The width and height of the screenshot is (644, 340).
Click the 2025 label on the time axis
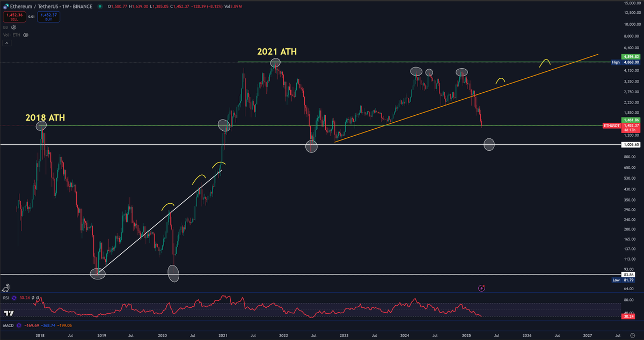pyautogui.click(x=466, y=335)
